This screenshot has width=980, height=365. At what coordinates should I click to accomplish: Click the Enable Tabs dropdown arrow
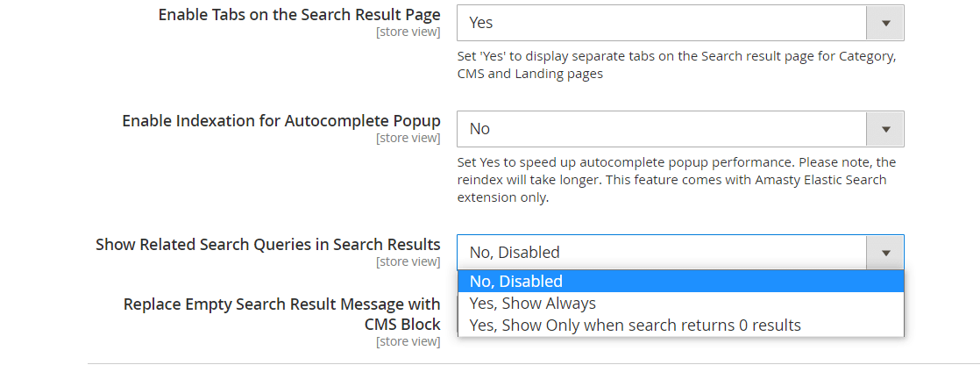tap(885, 23)
